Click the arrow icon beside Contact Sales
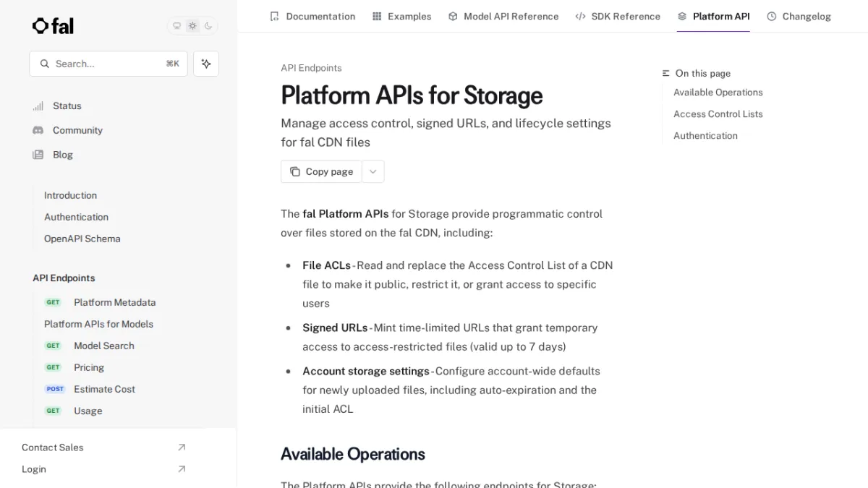 point(182,448)
